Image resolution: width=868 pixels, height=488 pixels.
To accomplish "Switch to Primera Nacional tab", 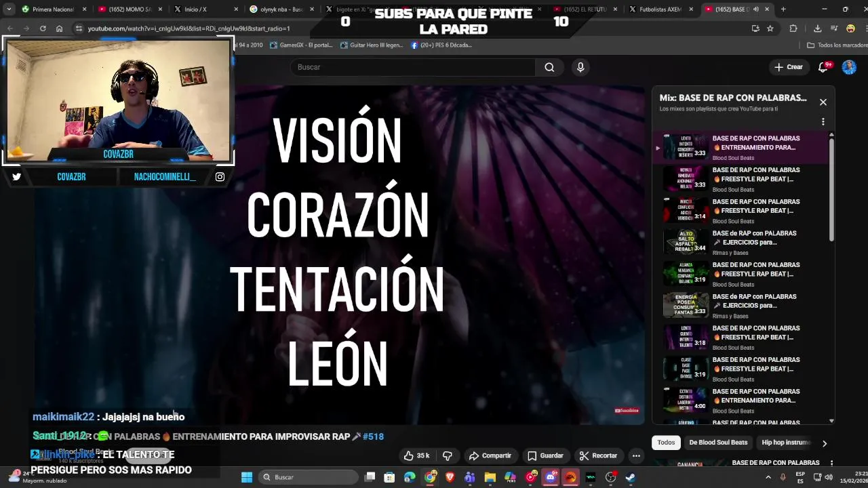I will pyautogui.click(x=53, y=9).
